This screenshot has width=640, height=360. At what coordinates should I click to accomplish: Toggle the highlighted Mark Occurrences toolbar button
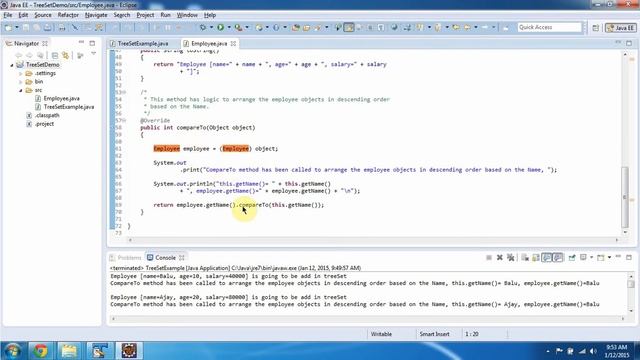[349, 27]
